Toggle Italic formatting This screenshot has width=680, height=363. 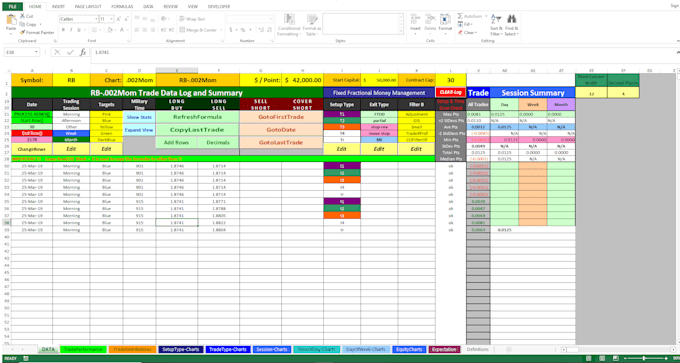[x=70, y=30]
